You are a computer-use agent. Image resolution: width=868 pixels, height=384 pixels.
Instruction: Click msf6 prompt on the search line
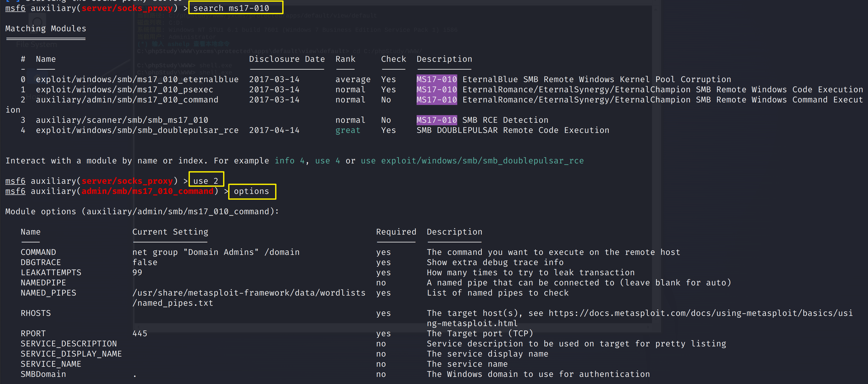(15, 8)
